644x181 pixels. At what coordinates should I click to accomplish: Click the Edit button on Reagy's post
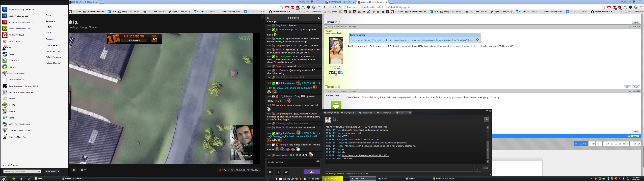click(x=627, y=87)
